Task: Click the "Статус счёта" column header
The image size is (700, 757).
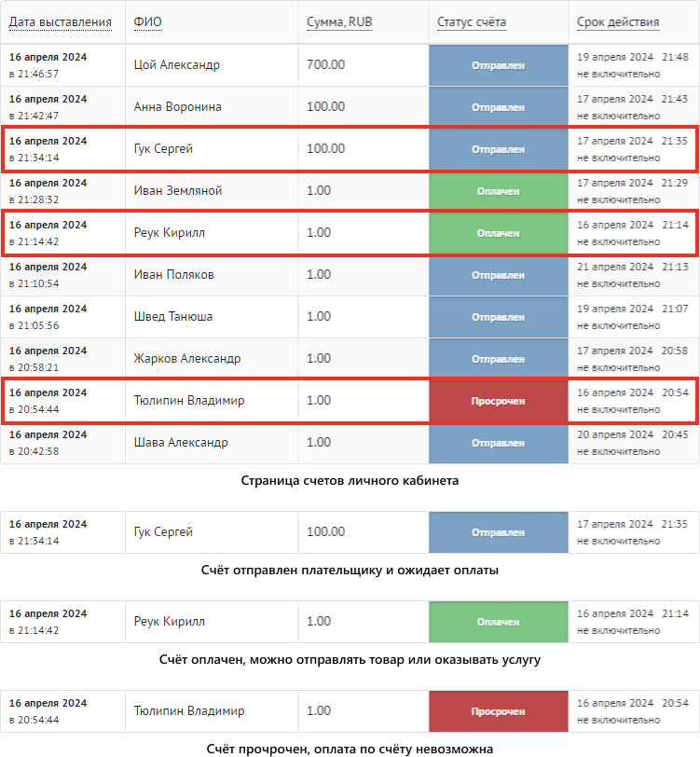Action: (472, 22)
